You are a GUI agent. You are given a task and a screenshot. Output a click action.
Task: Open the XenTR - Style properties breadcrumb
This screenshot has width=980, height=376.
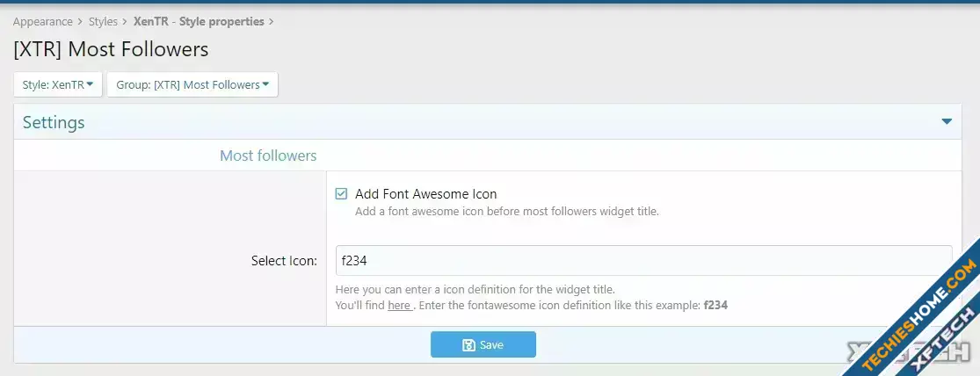pyautogui.click(x=199, y=21)
